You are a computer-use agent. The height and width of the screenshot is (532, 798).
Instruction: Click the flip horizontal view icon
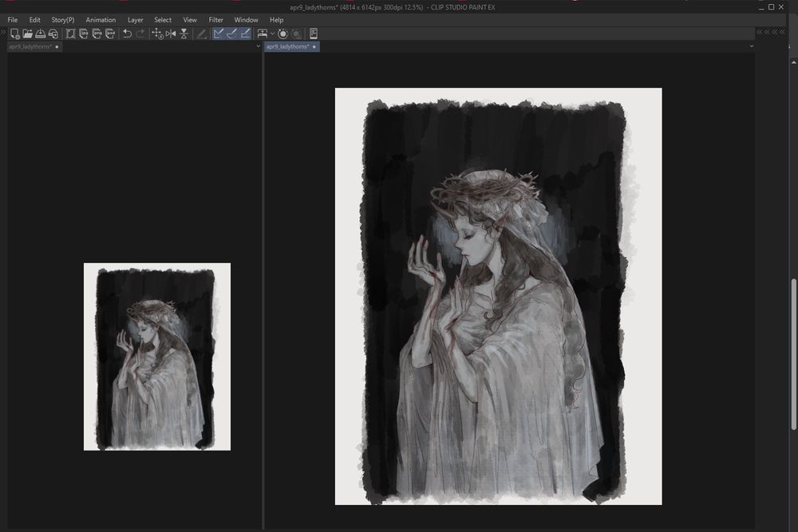click(x=171, y=33)
